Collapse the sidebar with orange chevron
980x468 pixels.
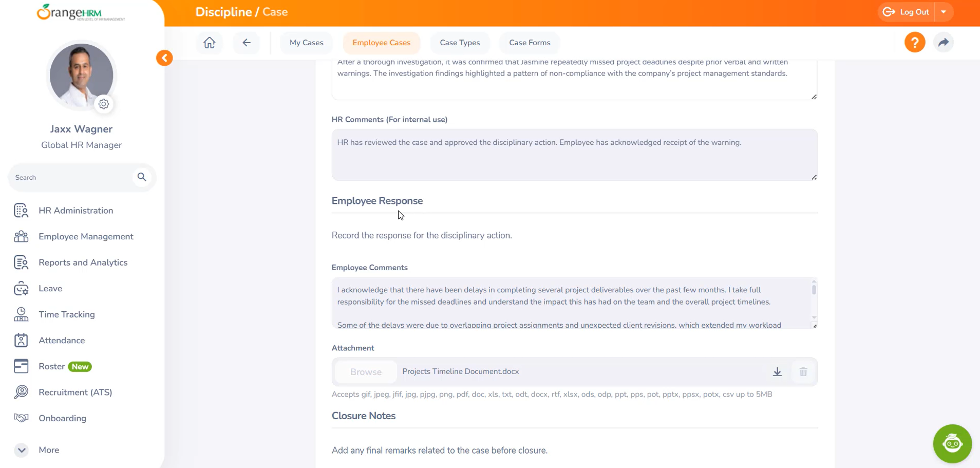[x=164, y=58]
